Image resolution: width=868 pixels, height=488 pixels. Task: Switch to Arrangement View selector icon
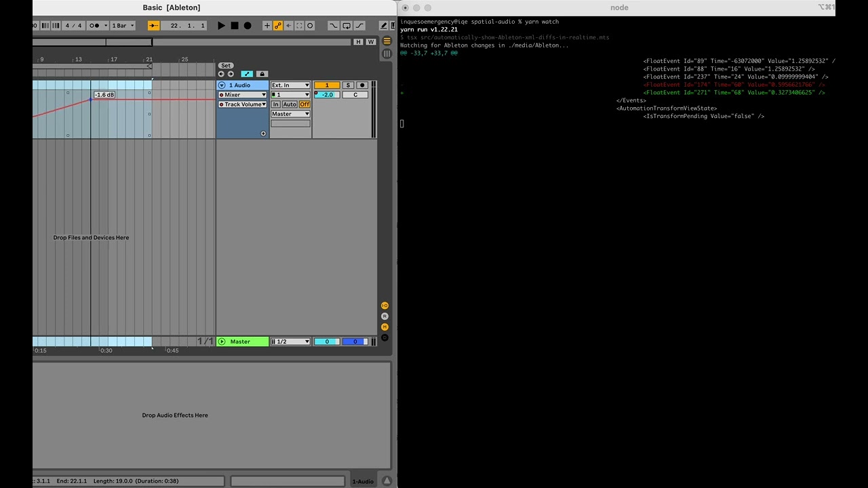point(387,41)
